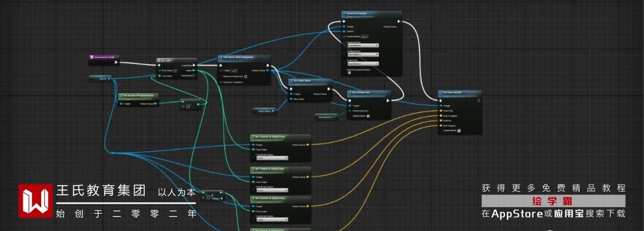Click Set Static Mesh exec output pin
644x231 pixels.
click(x=329, y=88)
